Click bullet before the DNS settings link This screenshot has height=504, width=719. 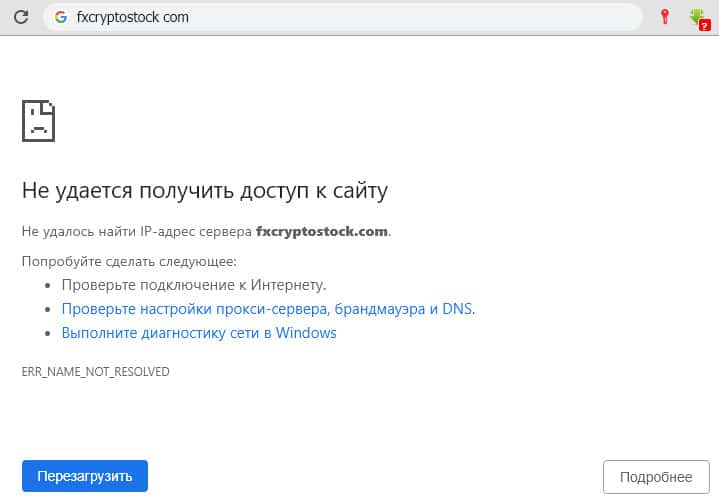[x=49, y=310]
